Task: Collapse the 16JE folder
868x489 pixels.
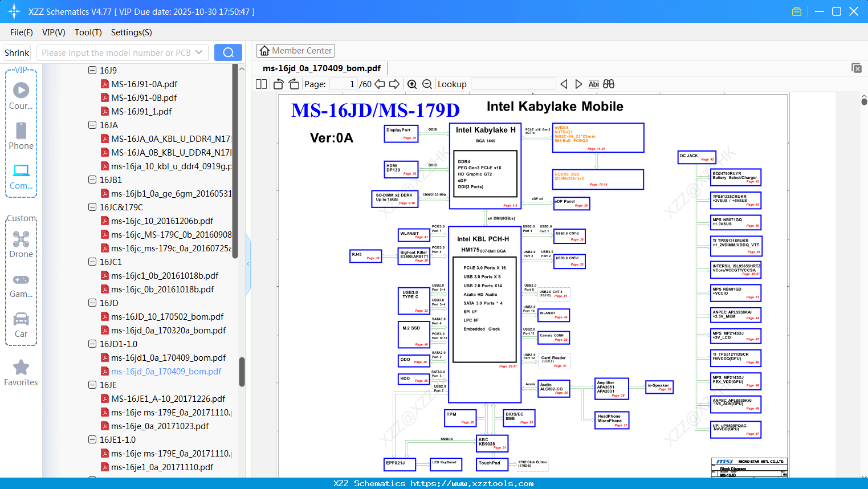Action: [92, 385]
